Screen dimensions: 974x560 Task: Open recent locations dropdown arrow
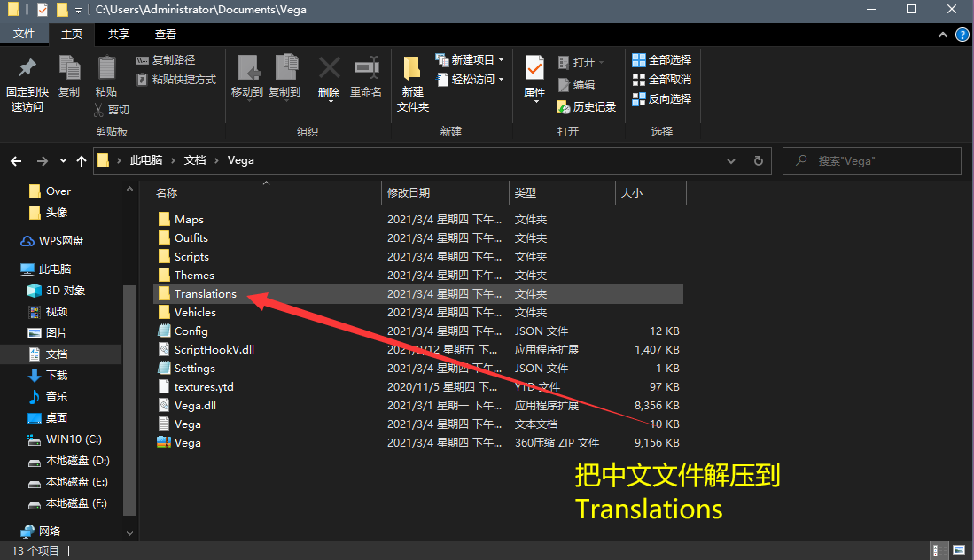(x=63, y=161)
